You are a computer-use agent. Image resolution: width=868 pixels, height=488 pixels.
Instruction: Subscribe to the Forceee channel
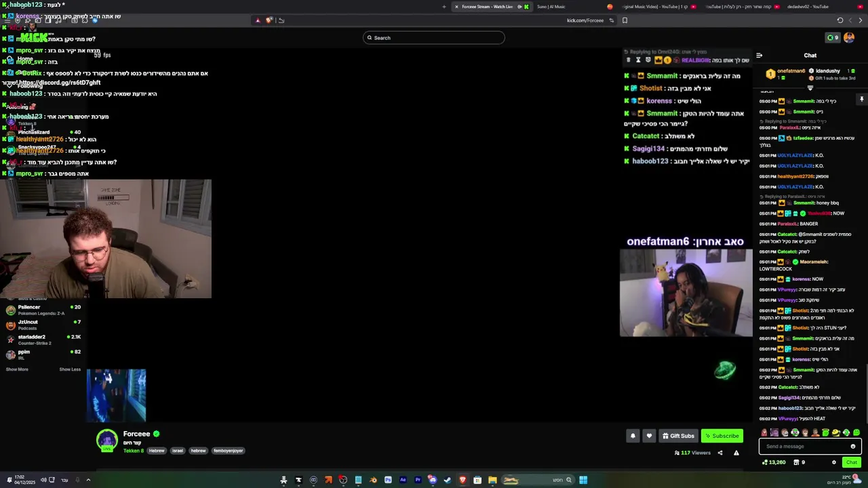[x=722, y=436]
